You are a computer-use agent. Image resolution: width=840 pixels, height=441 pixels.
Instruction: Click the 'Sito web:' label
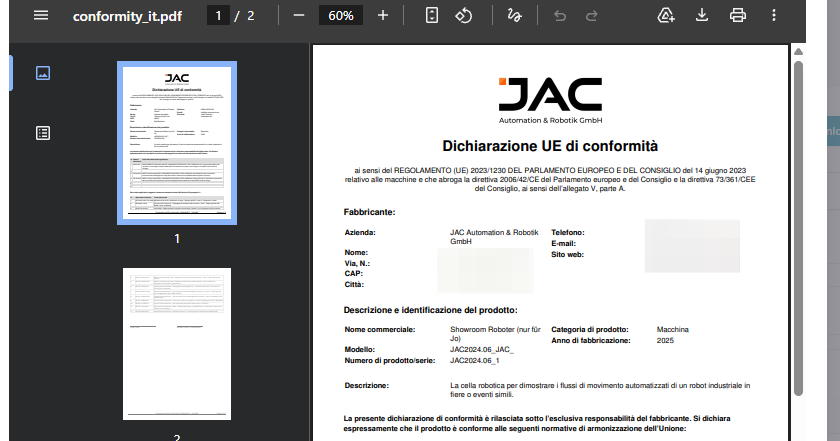click(567, 255)
